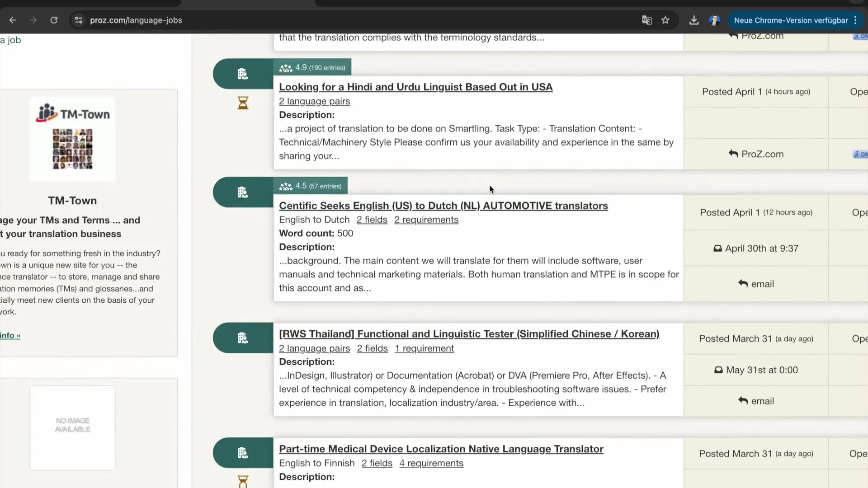This screenshot has width=868, height=488.
Task: Reload the page
Action: (x=54, y=20)
